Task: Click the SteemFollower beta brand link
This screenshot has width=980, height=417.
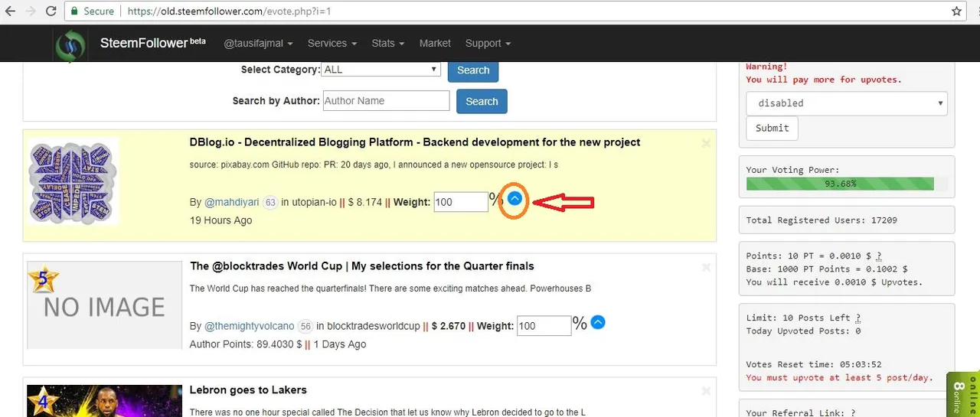Action: 153,43
